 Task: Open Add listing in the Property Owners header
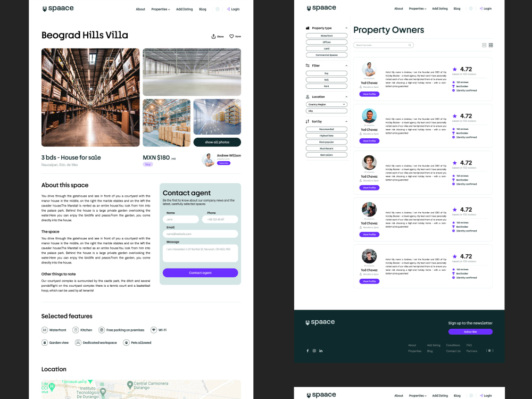pyautogui.click(x=440, y=9)
